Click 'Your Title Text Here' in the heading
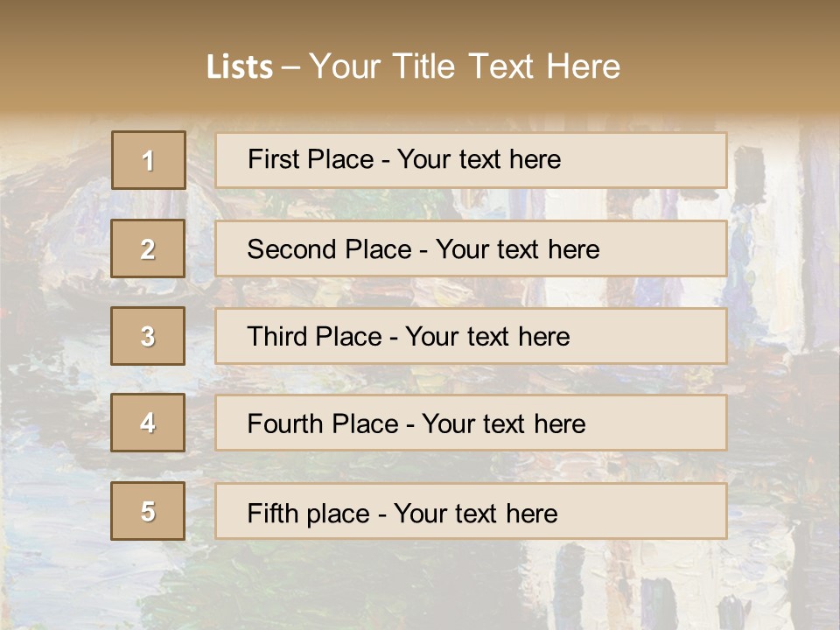 [465, 66]
